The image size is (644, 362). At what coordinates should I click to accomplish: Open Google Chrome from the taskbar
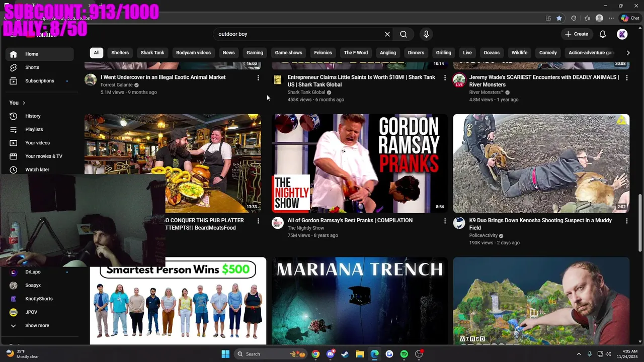pyautogui.click(x=315, y=354)
